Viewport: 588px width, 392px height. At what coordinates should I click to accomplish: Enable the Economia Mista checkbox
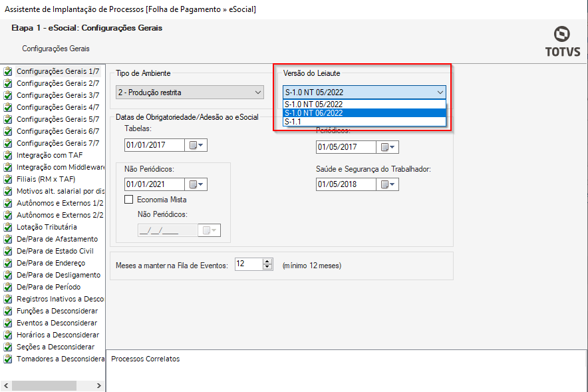coord(128,200)
